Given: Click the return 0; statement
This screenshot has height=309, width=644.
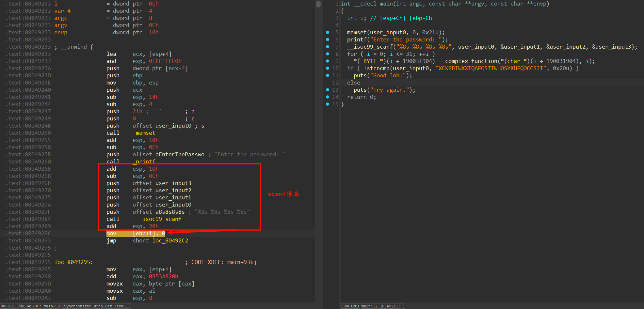Looking at the screenshot, I should 362,97.
